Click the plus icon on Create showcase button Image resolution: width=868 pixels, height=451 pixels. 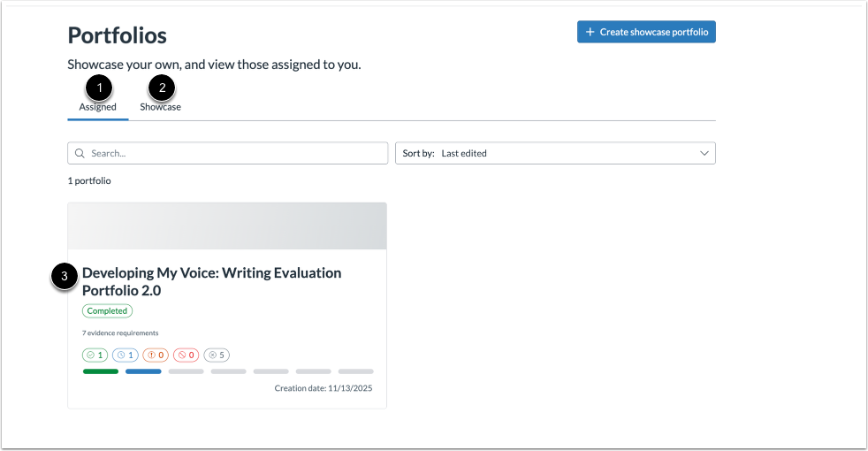(590, 32)
